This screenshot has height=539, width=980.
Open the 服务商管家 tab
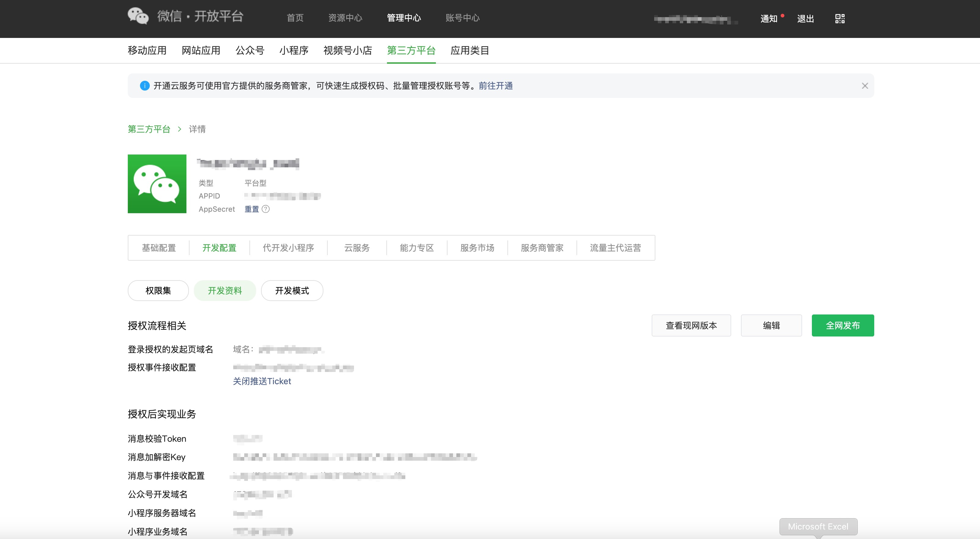tap(542, 248)
